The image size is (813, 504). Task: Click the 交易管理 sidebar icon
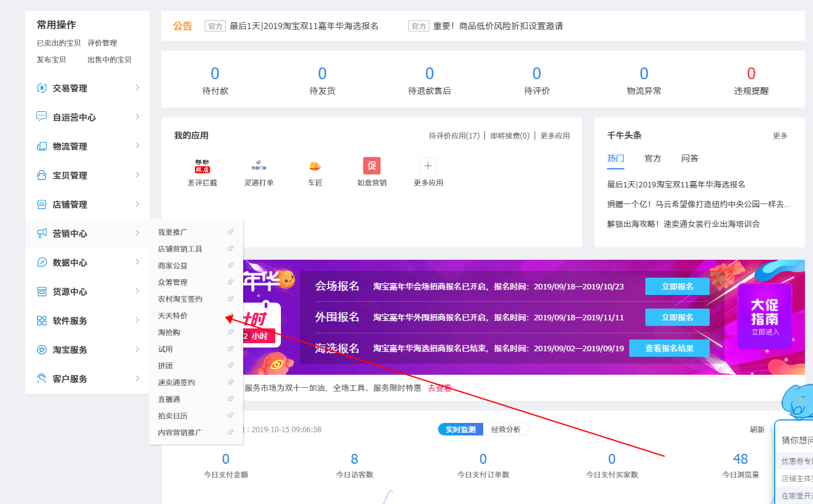pyautogui.click(x=42, y=88)
